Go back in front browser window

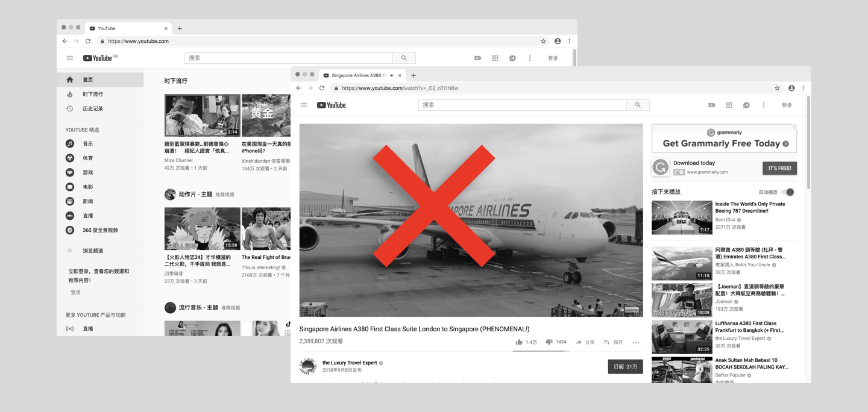coord(298,88)
